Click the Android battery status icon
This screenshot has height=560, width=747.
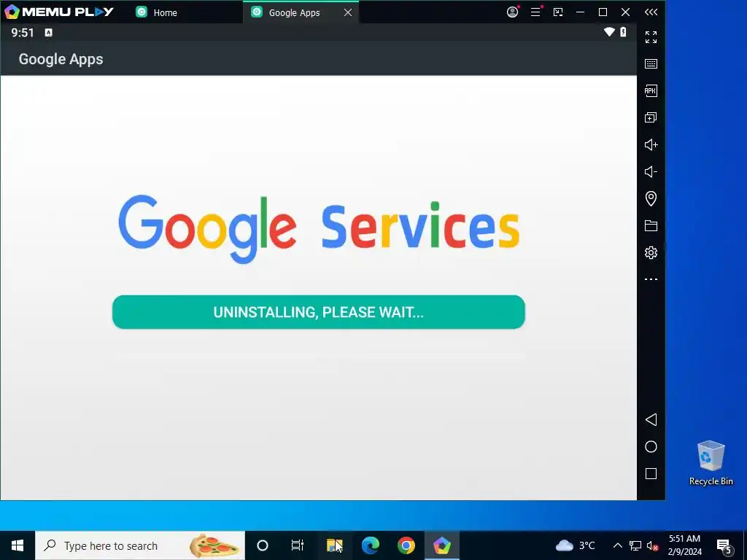pyautogui.click(x=623, y=32)
